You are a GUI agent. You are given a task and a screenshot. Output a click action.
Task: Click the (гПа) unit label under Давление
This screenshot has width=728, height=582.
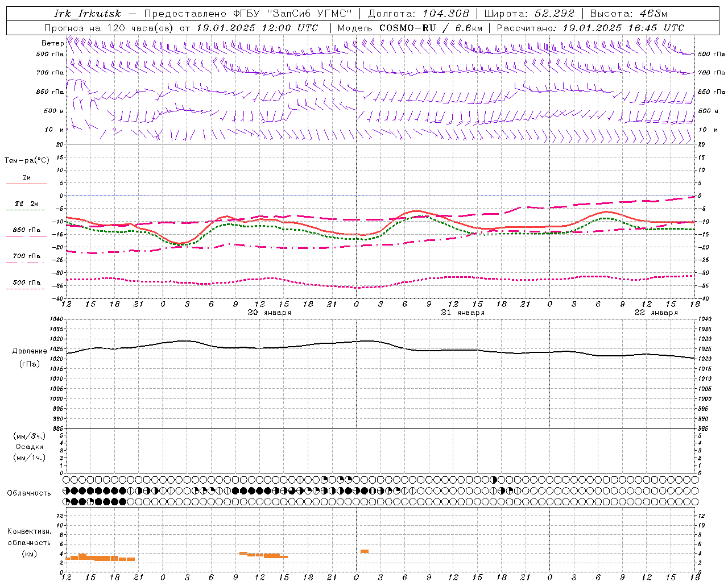pyautogui.click(x=30, y=364)
